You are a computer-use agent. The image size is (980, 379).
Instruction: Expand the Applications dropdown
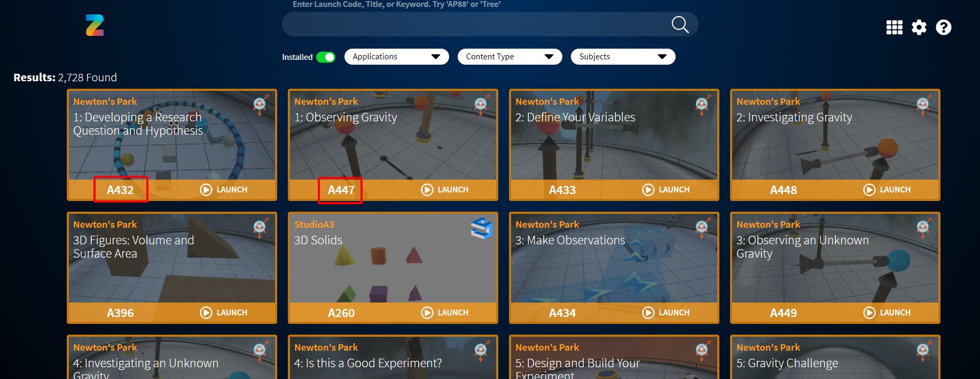[x=396, y=57]
